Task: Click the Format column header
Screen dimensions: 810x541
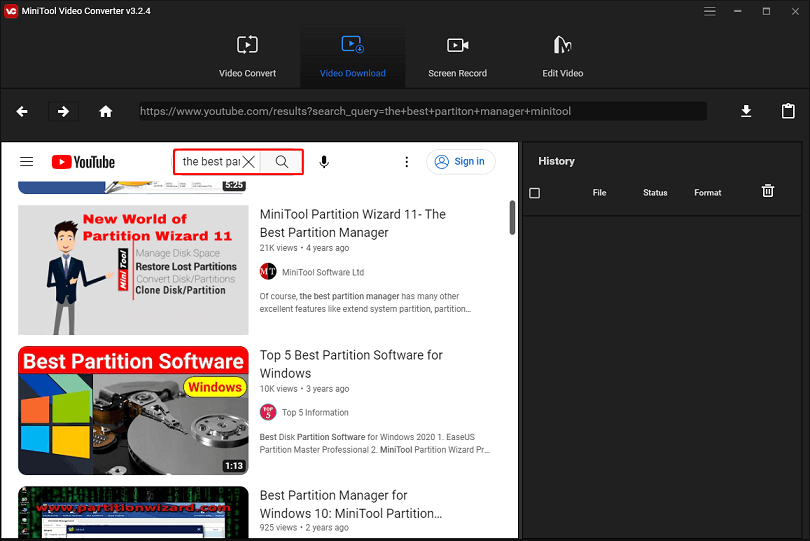Action: (x=707, y=193)
